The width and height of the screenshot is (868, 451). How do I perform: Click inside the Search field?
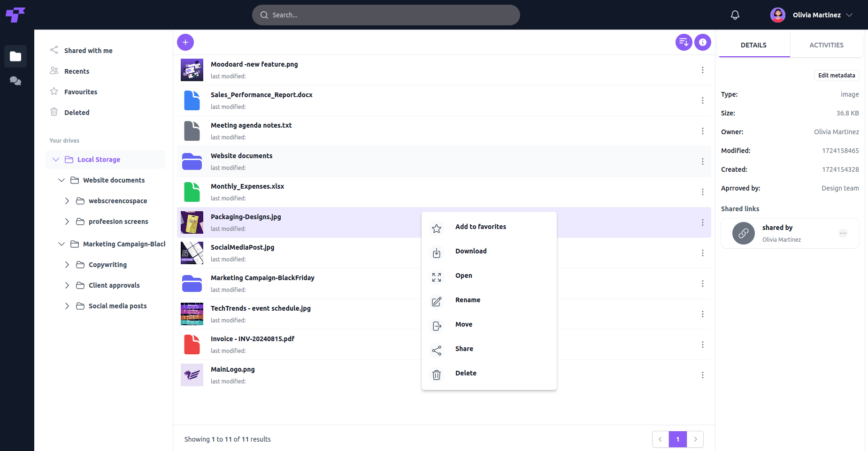386,15
